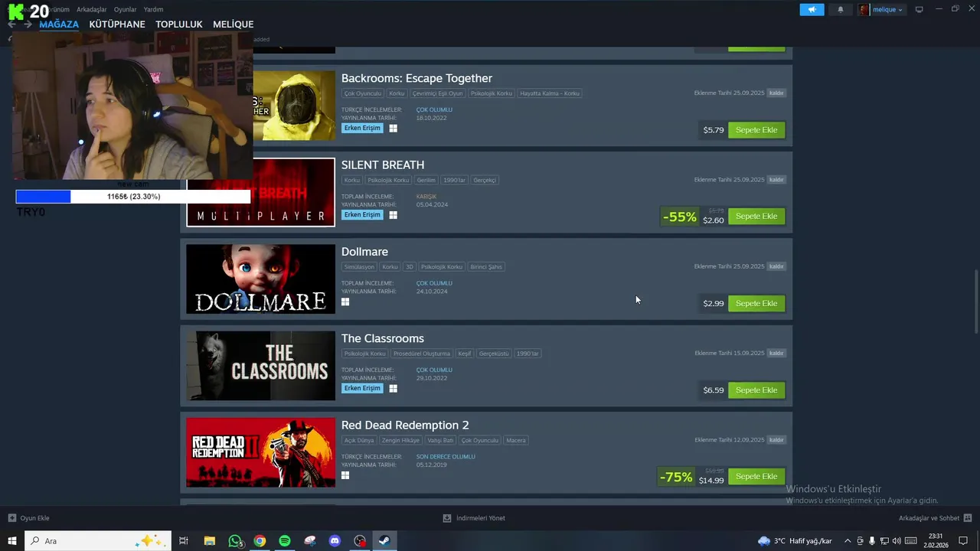Open the Red Dead Redemption 2 thumbnail
The image size is (980, 551).
pyautogui.click(x=260, y=452)
